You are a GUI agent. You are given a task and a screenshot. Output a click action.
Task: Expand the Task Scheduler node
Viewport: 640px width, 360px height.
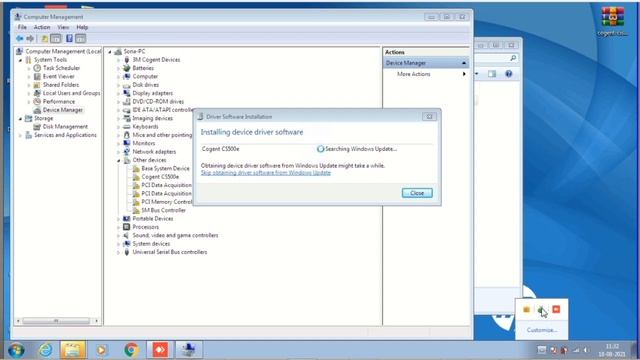[29, 68]
